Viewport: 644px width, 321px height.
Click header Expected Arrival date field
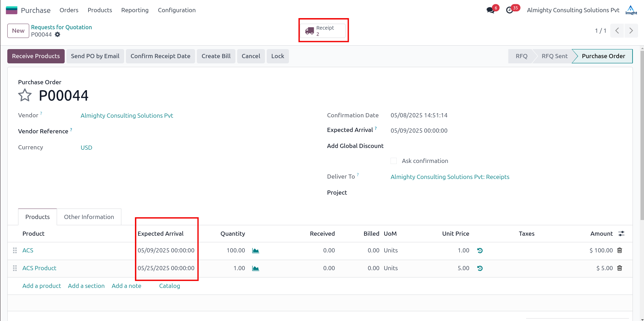tap(419, 131)
